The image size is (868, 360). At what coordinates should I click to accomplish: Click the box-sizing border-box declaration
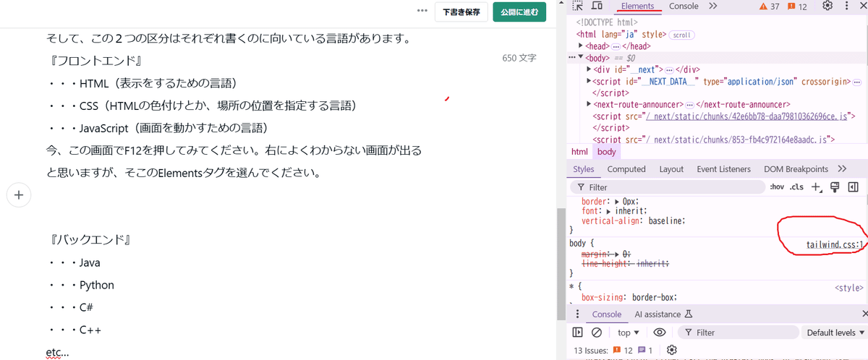coord(629,297)
